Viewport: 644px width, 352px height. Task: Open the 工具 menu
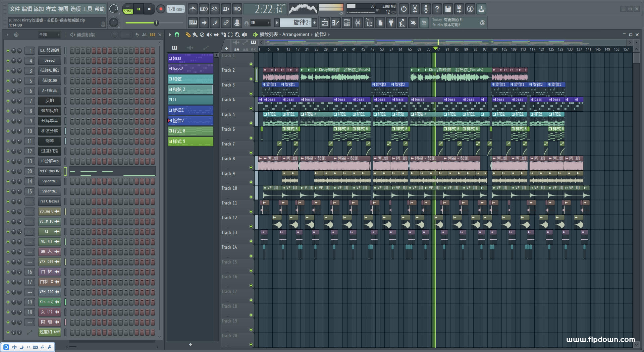[87, 9]
